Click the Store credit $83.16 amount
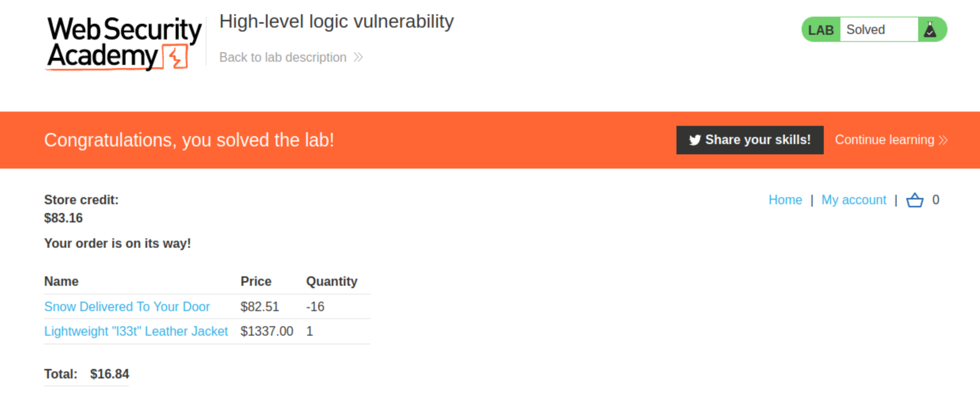Viewport: 980px width, 402px height. click(x=63, y=218)
